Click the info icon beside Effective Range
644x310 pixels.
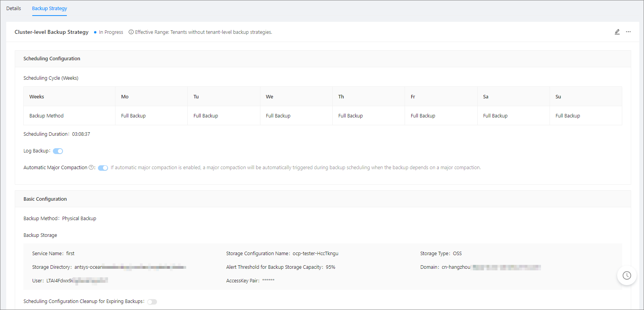pyautogui.click(x=131, y=32)
